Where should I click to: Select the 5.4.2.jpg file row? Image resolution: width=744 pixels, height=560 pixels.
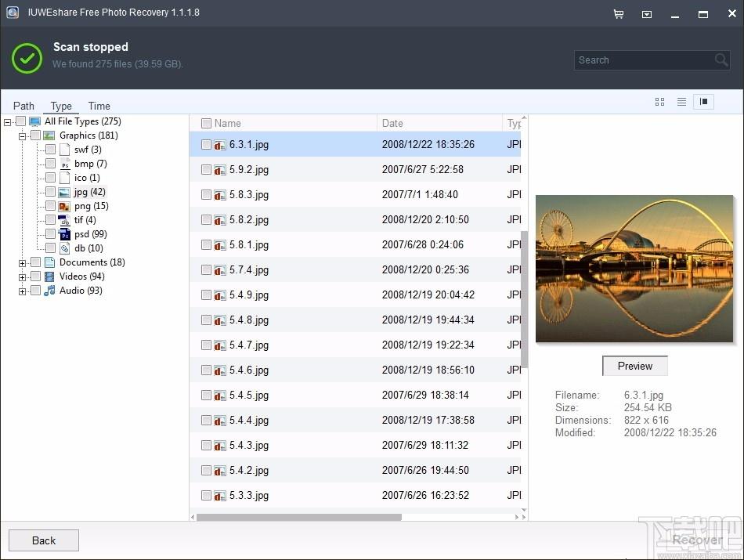pyautogui.click(x=355, y=470)
